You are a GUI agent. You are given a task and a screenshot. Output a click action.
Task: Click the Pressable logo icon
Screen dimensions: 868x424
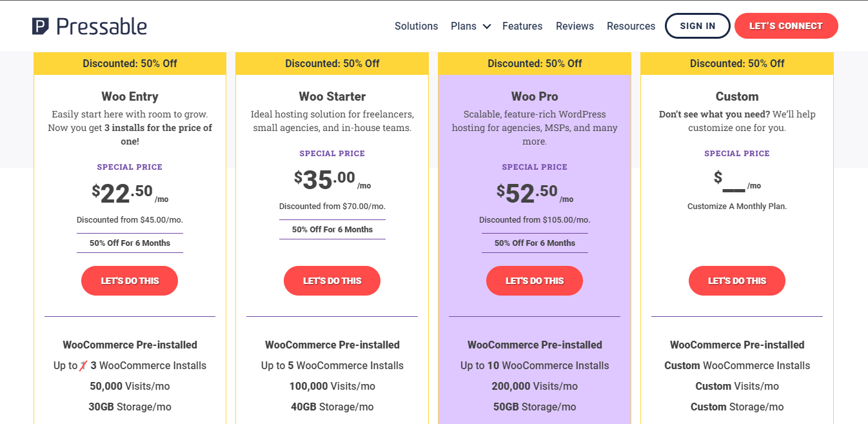41,26
